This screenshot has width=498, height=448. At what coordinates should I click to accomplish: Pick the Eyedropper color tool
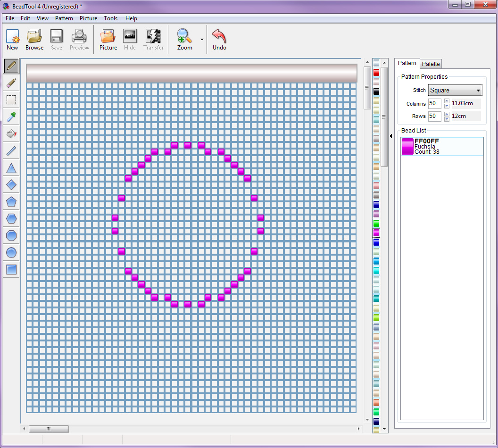tap(11, 117)
